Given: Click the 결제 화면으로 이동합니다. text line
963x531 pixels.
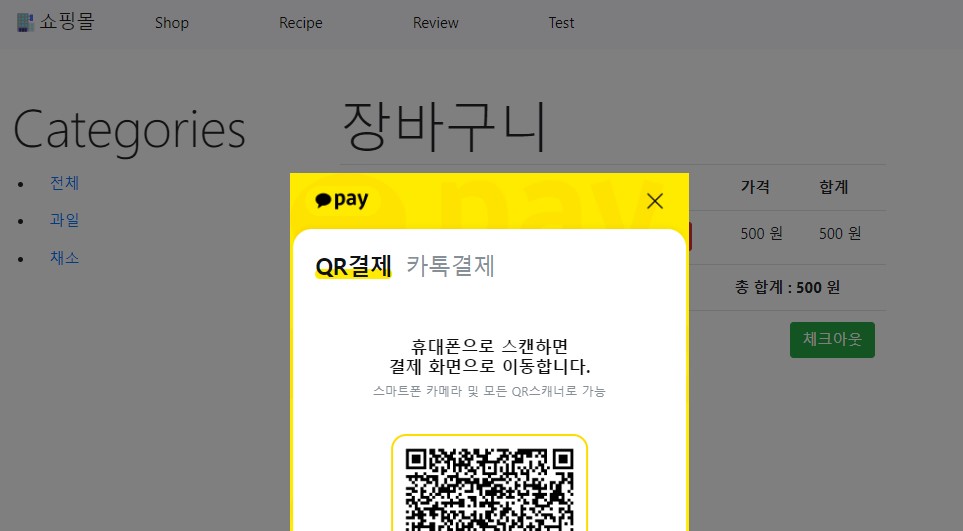Looking at the screenshot, I should click(489, 366).
